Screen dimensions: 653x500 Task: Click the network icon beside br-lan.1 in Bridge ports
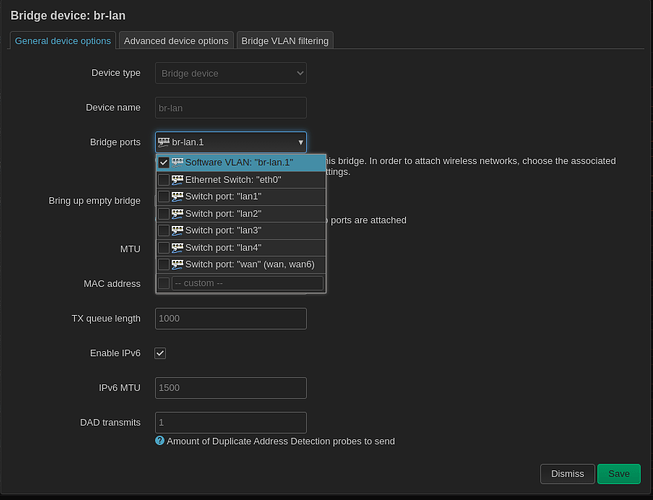[164, 142]
